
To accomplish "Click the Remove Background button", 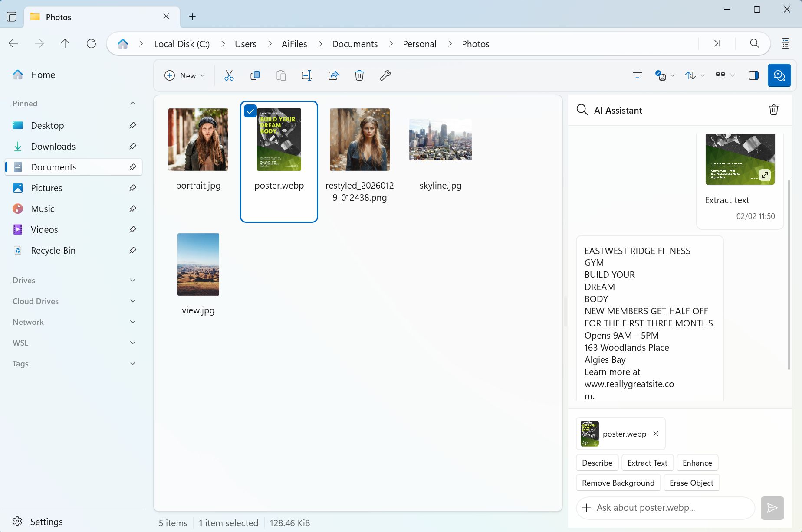I will pyautogui.click(x=618, y=483).
